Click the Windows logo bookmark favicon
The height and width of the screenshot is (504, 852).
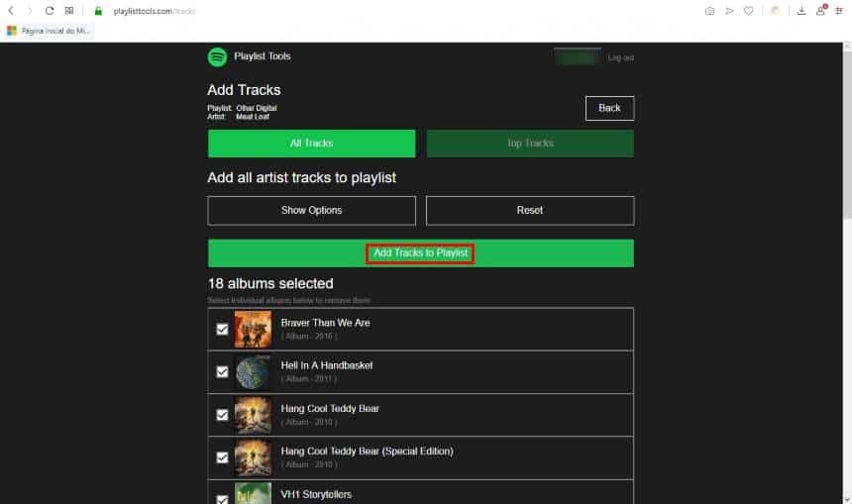pyautogui.click(x=12, y=31)
